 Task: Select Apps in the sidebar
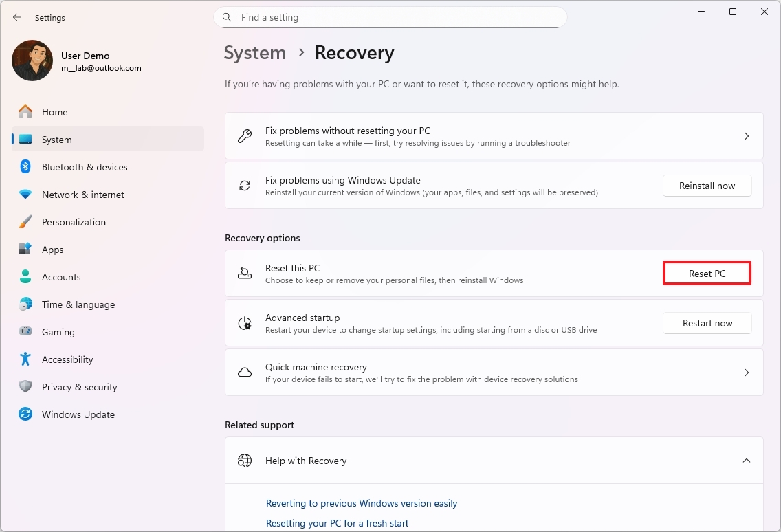click(x=52, y=250)
